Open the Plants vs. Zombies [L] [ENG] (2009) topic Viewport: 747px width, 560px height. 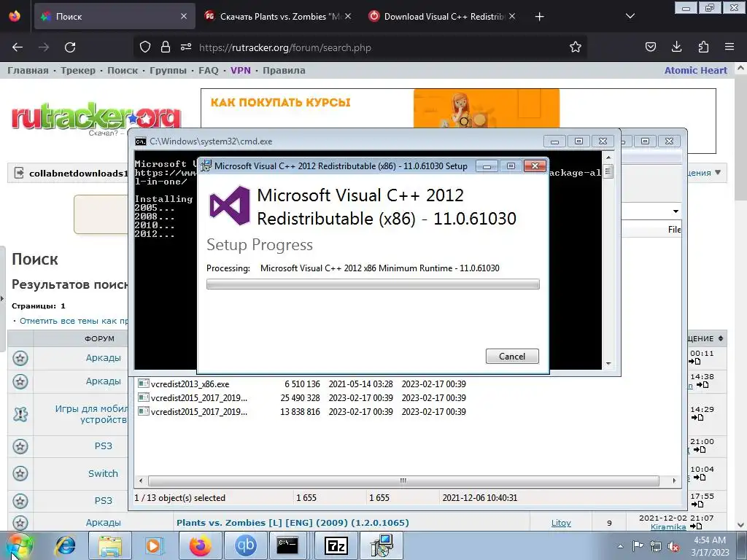[x=293, y=522]
